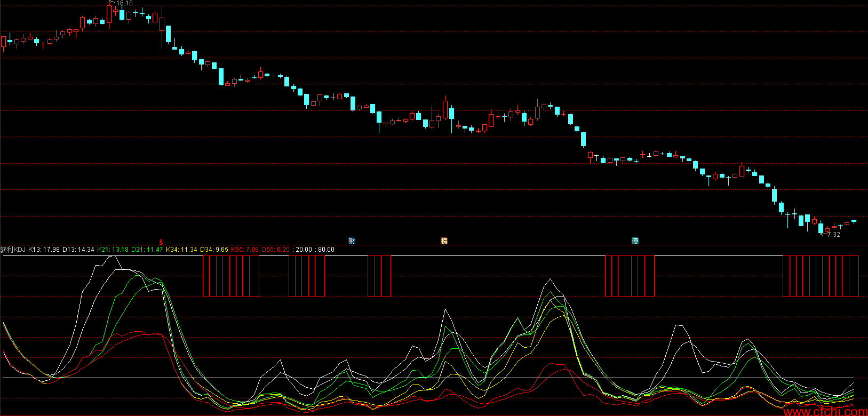Click the yellow K34: 11.34 value
Image resolution: width=868 pixels, height=416 pixels.
point(181,250)
